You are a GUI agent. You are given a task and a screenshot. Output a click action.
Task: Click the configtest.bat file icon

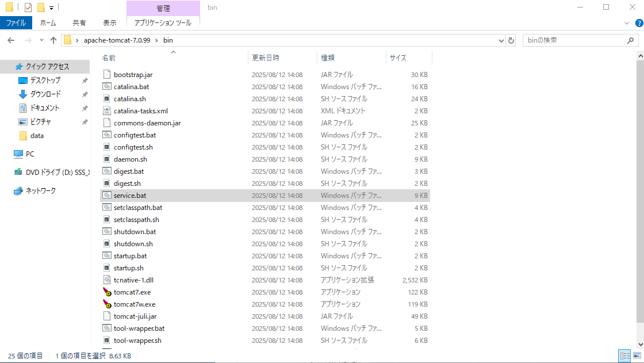tap(107, 135)
